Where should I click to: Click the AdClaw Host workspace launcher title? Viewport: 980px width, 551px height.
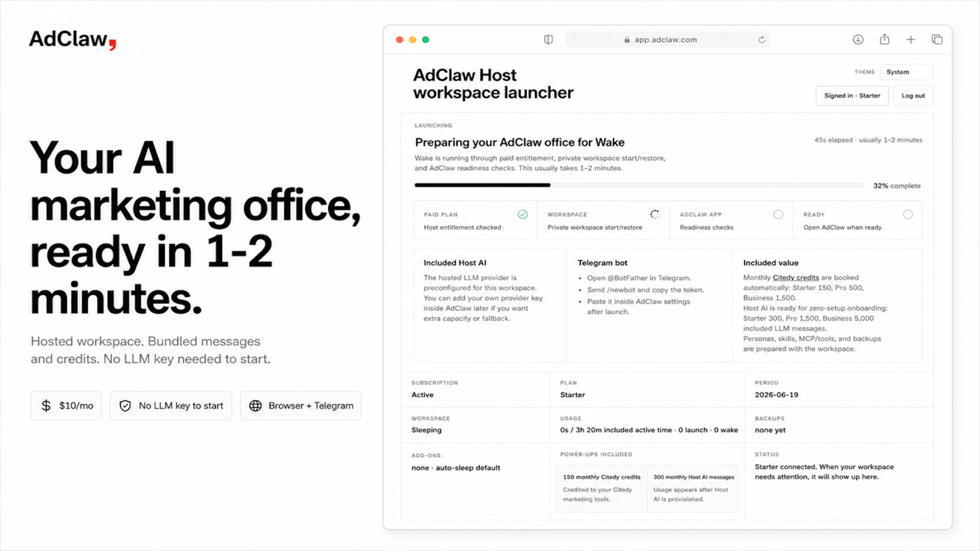pos(493,84)
